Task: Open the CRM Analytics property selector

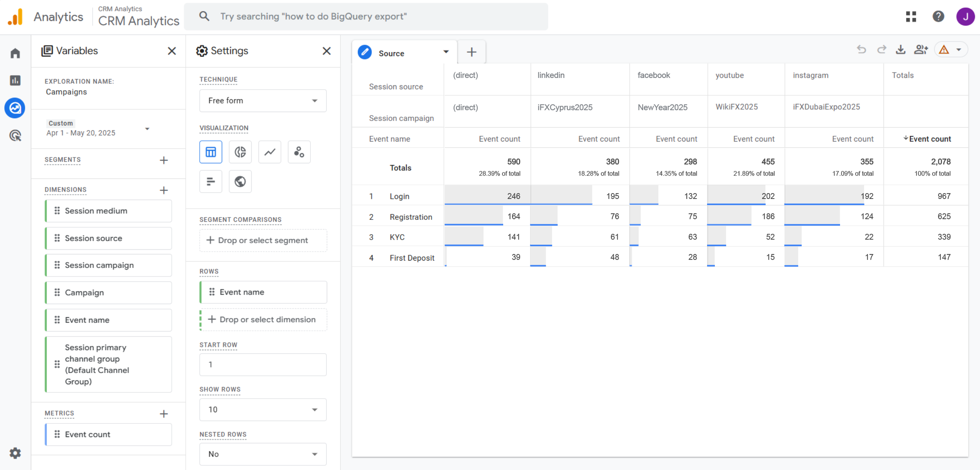Action: point(138,17)
